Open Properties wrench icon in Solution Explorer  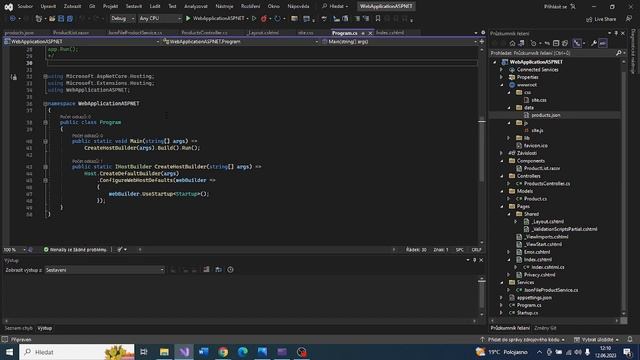tap(594, 43)
